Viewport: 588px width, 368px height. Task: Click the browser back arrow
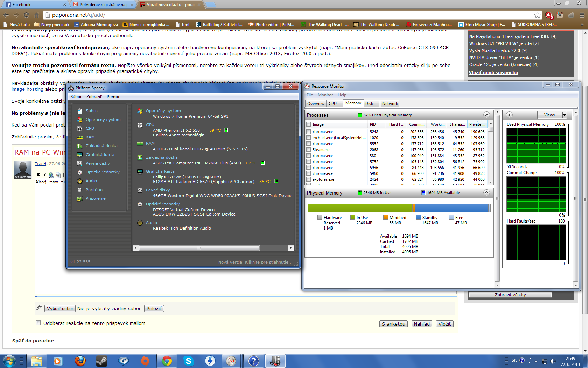(x=6, y=15)
